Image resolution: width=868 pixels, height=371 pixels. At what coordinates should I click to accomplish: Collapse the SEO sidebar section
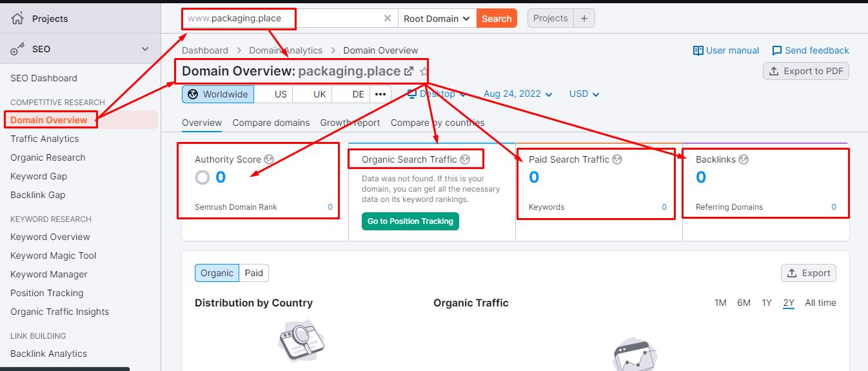[145, 49]
